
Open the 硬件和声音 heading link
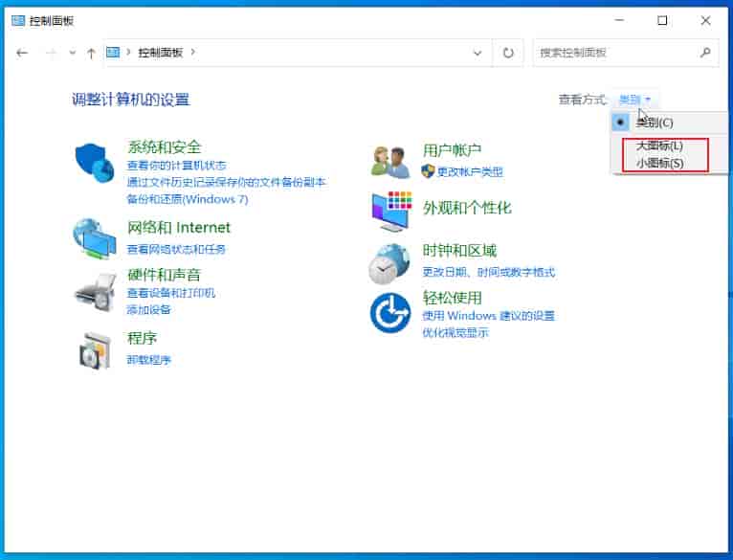[164, 275]
